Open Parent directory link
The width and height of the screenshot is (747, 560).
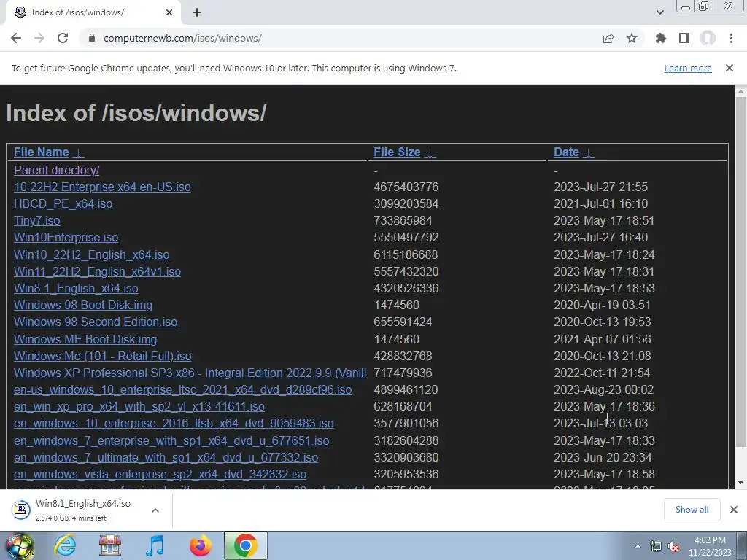coord(56,170)
